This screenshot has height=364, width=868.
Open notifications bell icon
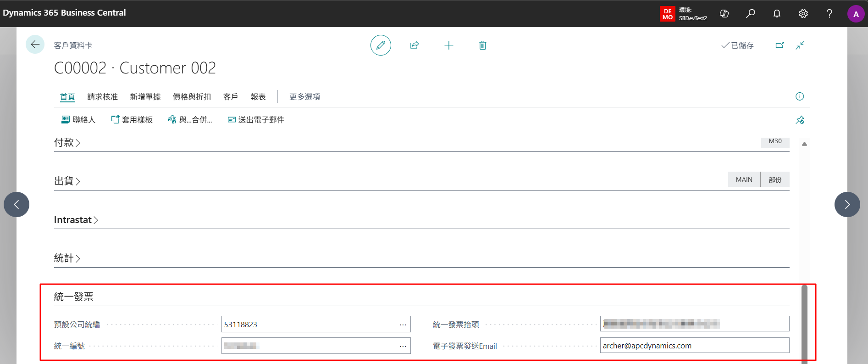(x=777, y=14)
